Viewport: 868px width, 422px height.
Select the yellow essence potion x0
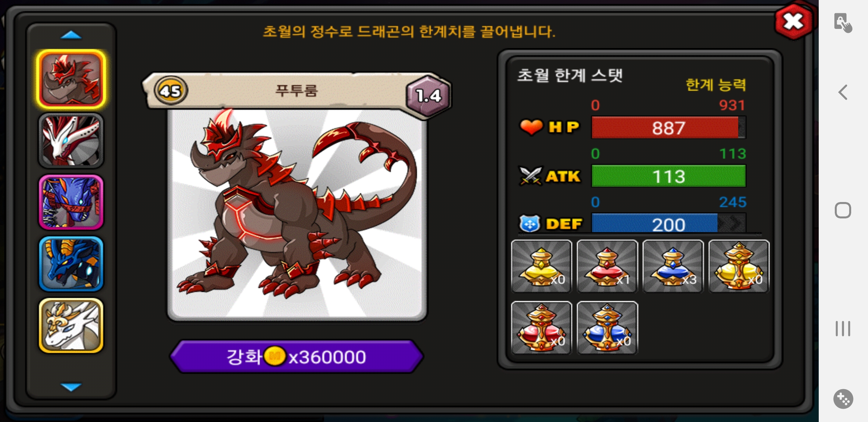pyautogui.click(x=542, y=266)
